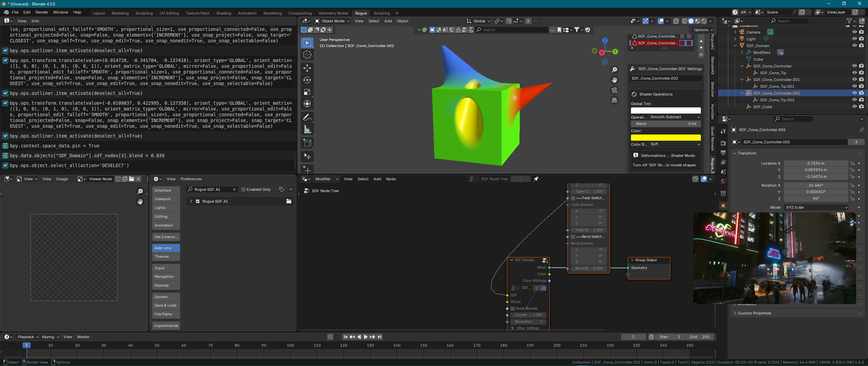The width and height of the screenshot is (868, 366).
Task: Select the Add Cube tool
Action: (307, 143)
